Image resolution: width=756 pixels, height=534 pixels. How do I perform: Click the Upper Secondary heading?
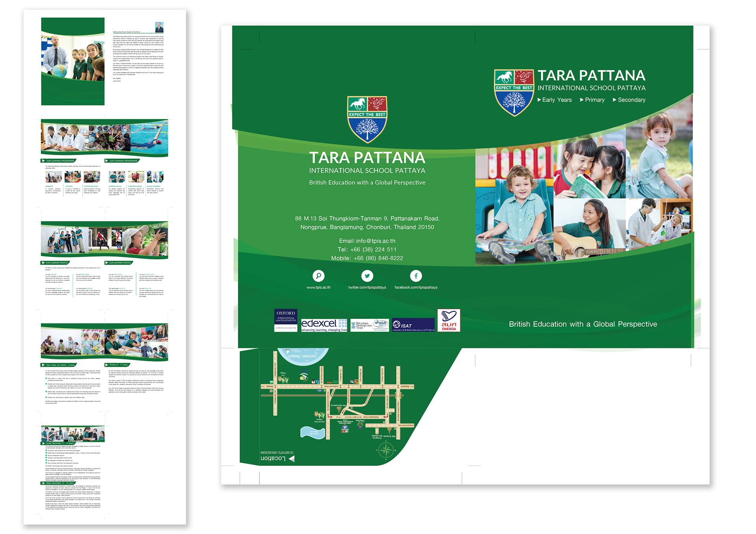click(x=59, y=483)
